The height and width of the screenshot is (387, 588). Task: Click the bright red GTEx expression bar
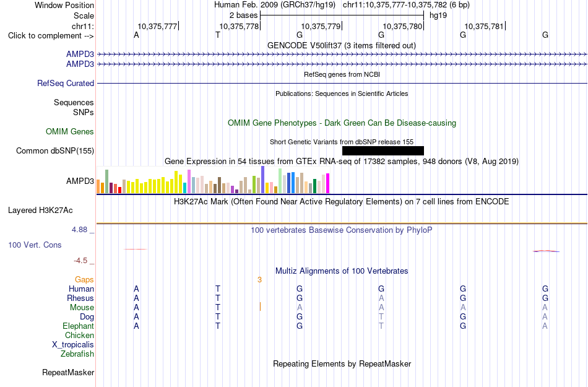[x=119, y=190]
